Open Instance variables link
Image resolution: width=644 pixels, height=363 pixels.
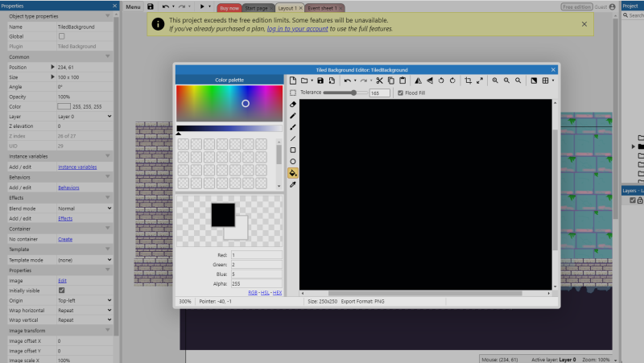tap(77, 167)
